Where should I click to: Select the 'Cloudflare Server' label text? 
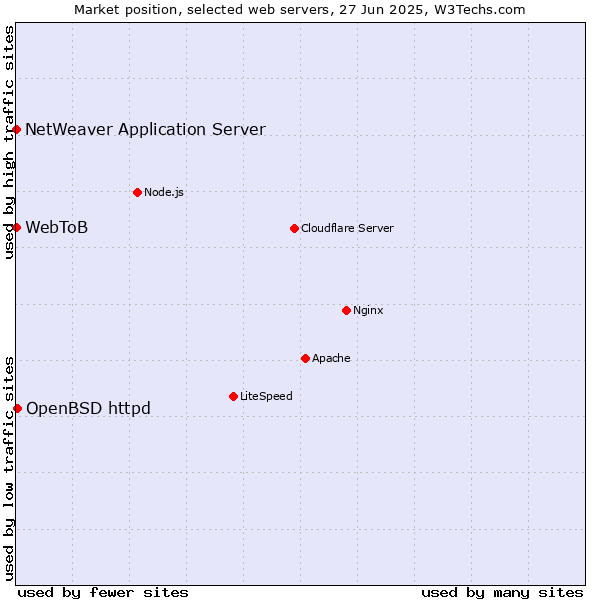pyautogui.click(x=347, y=228)
